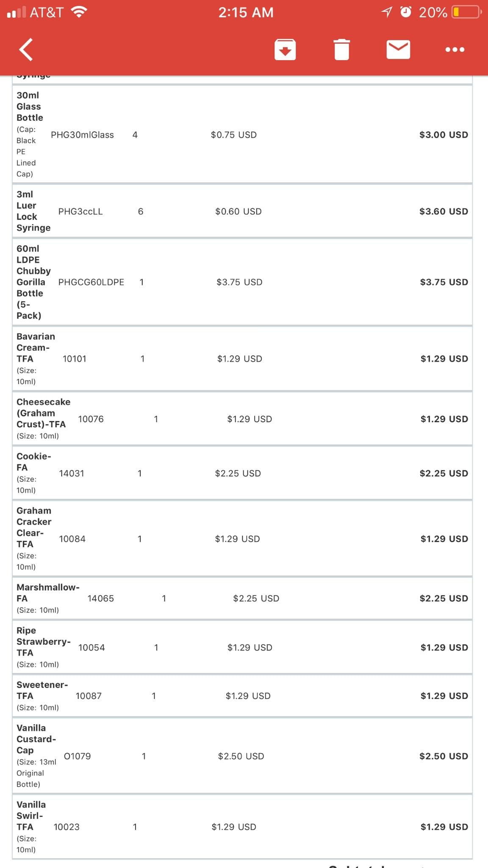Tap the cellular signal bars icon
The image size is (488, 868).
(x=17, y=12)
